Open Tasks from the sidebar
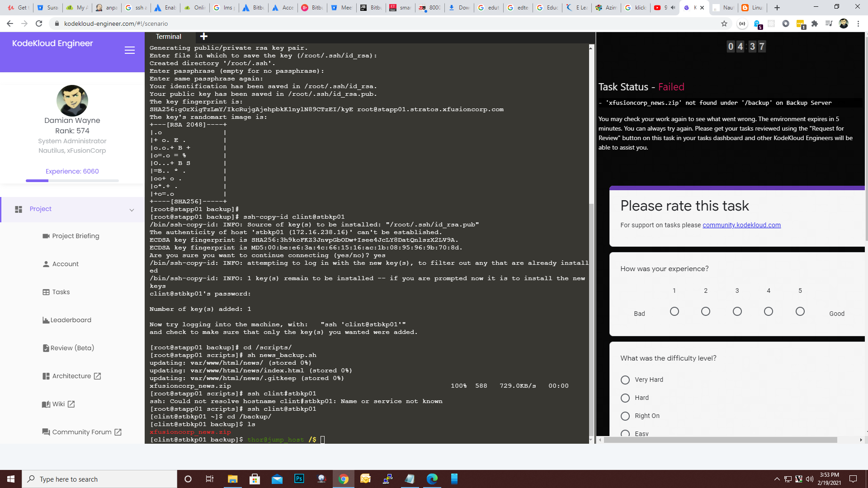The image size is (868, 488). click(x=61, y=292)
